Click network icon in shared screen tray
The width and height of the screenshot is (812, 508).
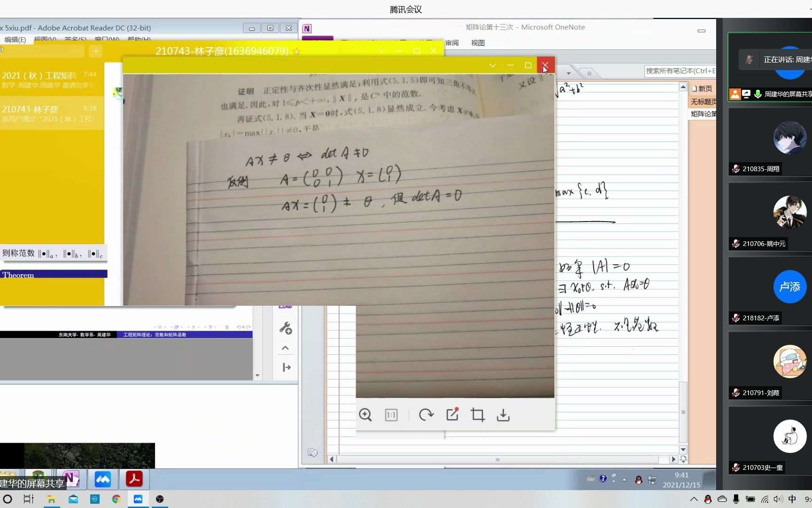point(652,480)
